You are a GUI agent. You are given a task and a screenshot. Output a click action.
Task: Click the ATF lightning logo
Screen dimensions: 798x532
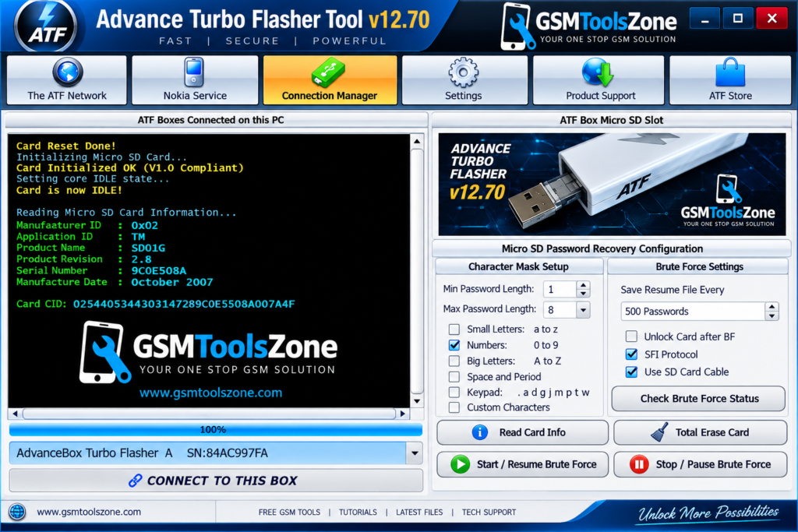point(45,26)
